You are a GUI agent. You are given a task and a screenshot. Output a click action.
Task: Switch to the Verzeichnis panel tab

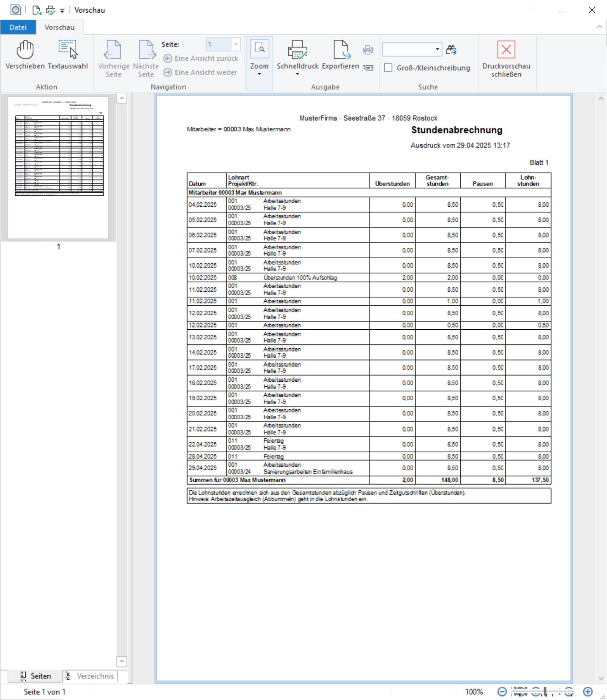pyautogui.click(x=90, y=676)
